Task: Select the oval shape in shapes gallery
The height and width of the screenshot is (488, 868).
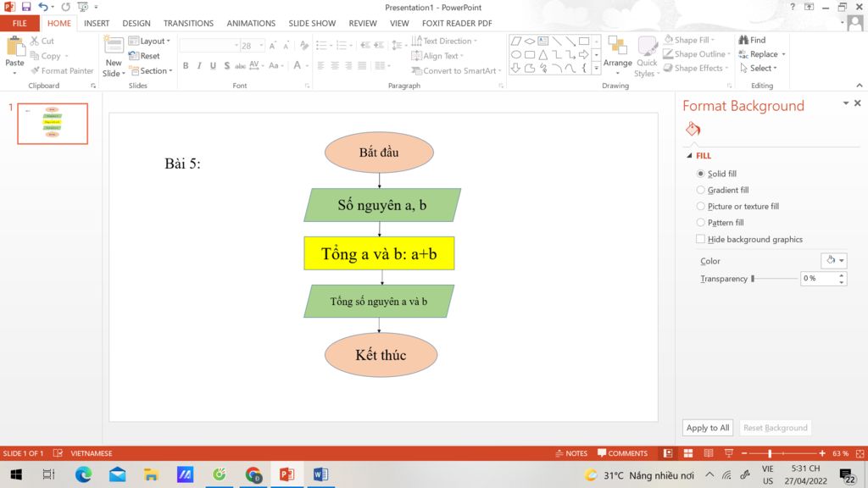Action: pos(516,54)
